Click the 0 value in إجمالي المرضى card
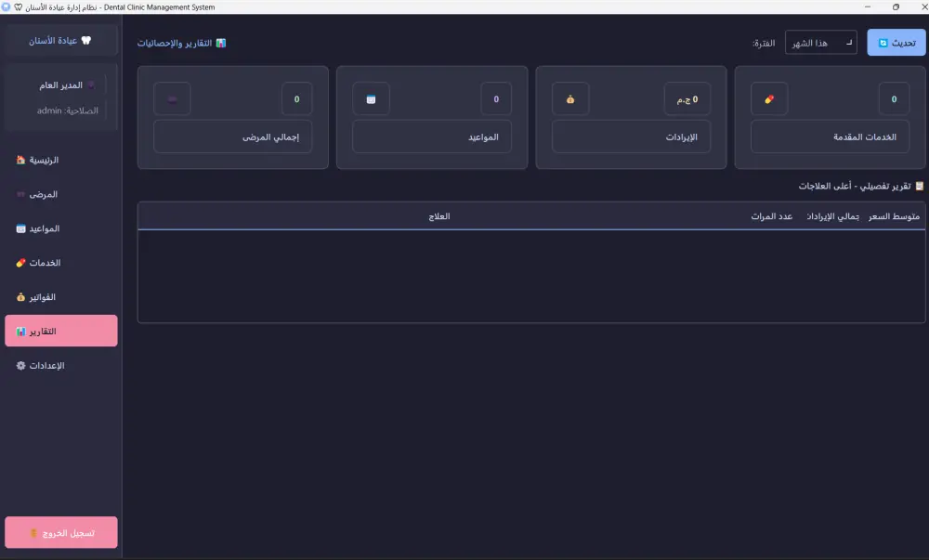Image resolution: width=929 pixels, height=560 pixels. point(297,98)
